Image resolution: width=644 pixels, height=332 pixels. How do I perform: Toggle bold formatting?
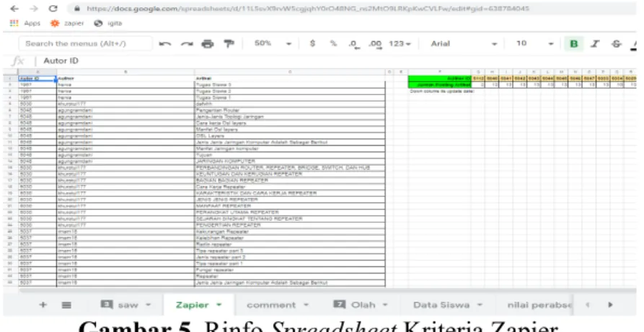(574, 43)
